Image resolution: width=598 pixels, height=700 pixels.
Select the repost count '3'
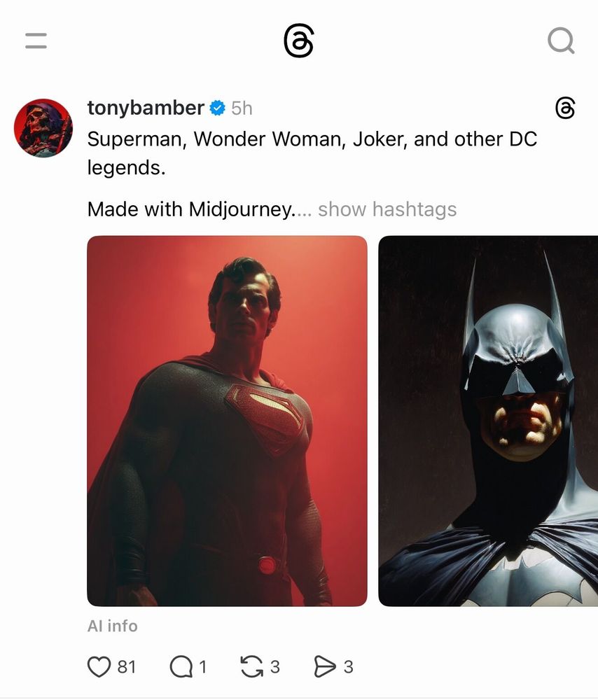click(x=274, y=667)
